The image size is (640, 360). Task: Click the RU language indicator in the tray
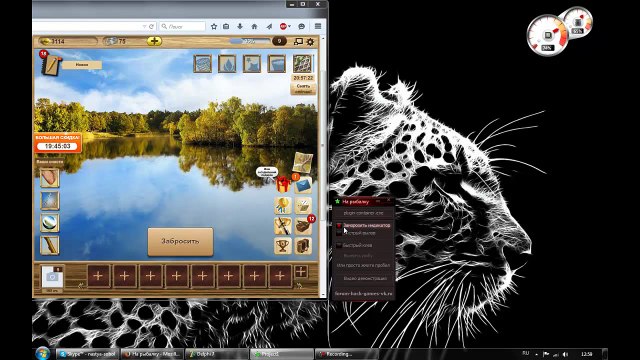click(x=526, y=353)
